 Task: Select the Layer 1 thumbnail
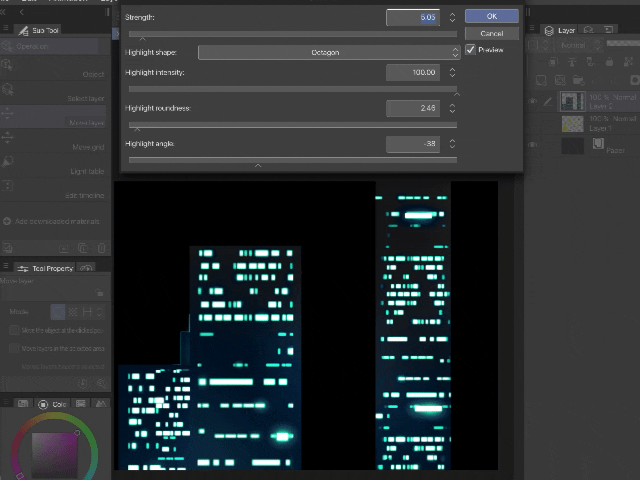pyautogui.click(x=571, y=123)
